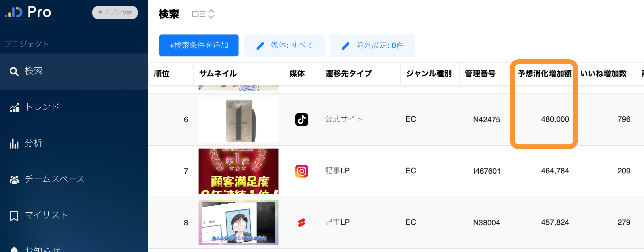
Task: Open the 検索 sidebar menu item
Action: pos(34,71)
